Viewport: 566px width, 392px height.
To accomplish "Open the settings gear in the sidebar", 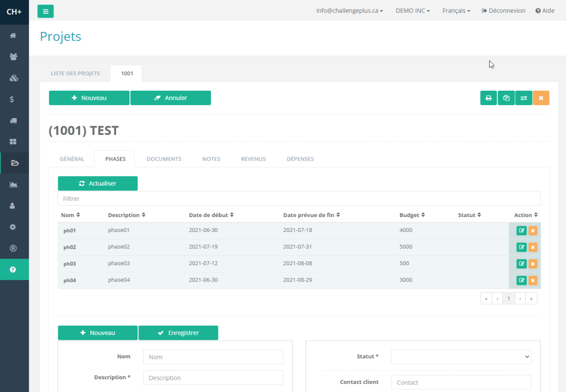I will coord(13,227).
